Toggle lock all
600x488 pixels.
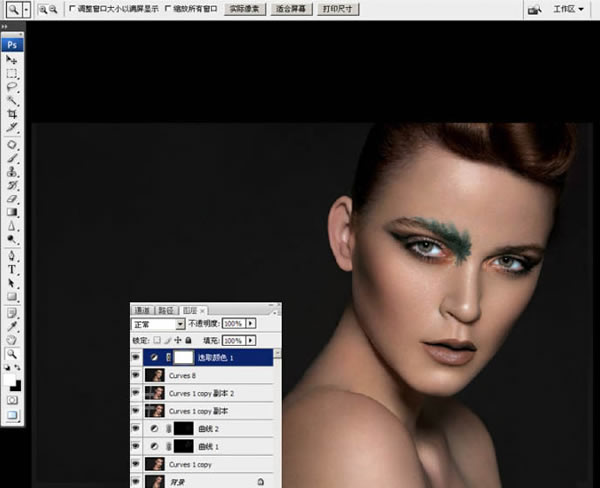[188, 340]
